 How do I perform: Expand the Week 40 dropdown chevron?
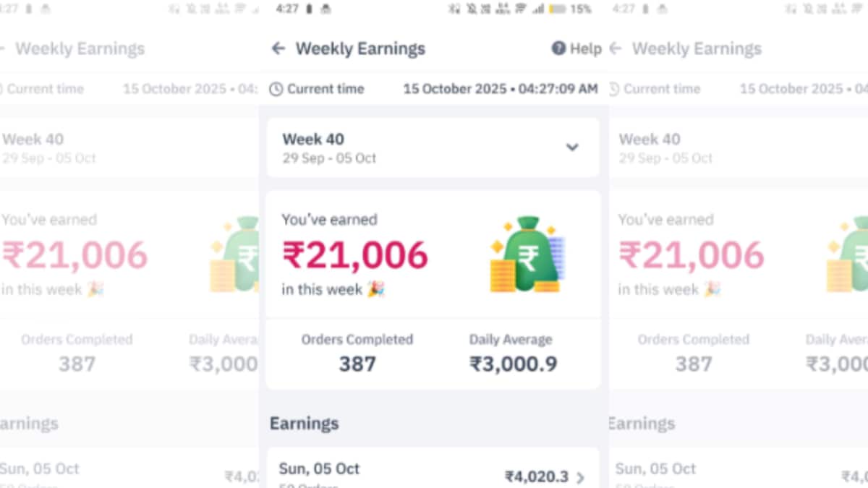pos(572,147)
